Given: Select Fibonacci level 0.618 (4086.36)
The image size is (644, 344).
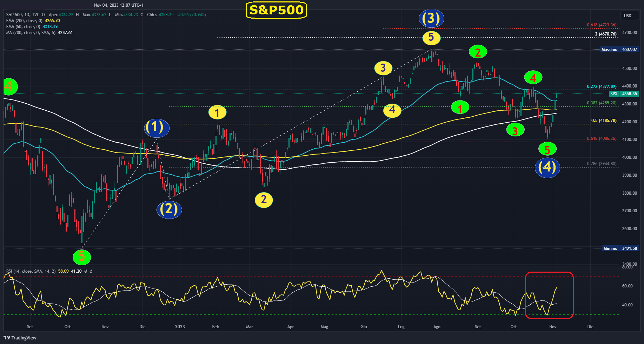Looking at the screenshot, I should pyautogui.click(x=602, y=138).
